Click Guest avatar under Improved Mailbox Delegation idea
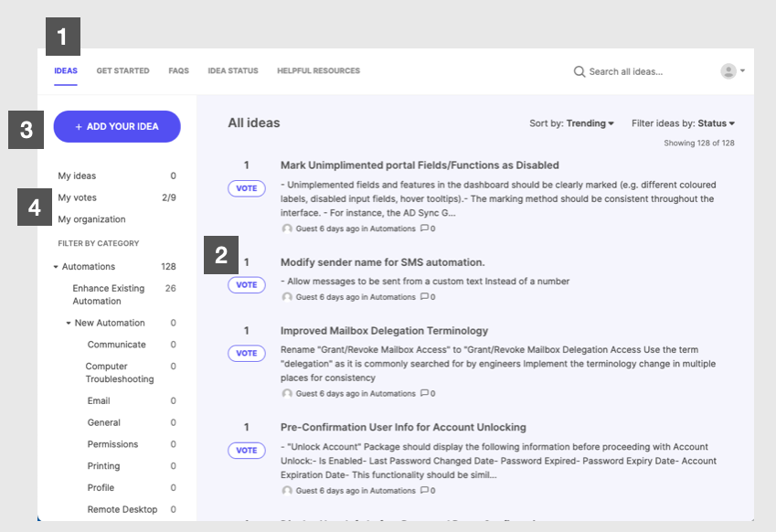776x532 pixels. pos(287,393)
